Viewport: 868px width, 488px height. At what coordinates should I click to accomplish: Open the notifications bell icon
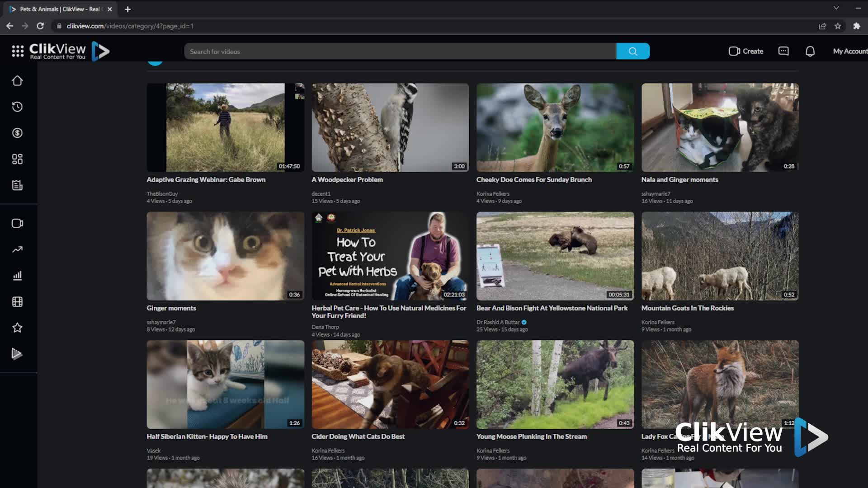coord(810,52)
